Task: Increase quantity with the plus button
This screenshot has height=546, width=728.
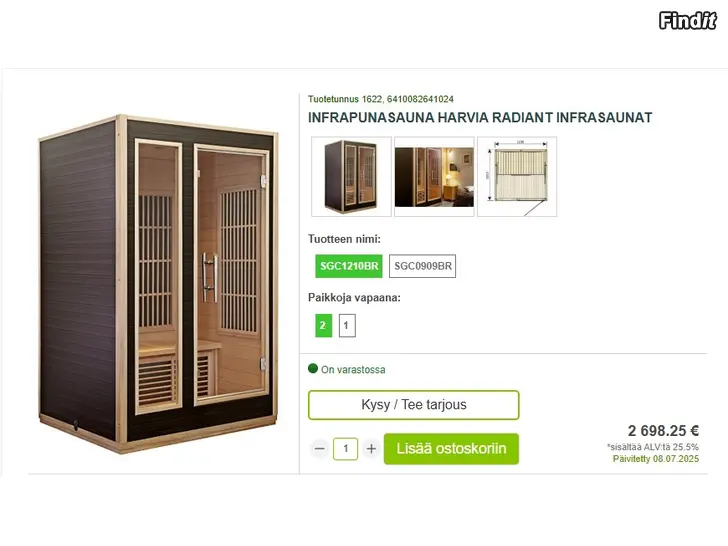Action: pyautogui.click(x=371, y=448)
